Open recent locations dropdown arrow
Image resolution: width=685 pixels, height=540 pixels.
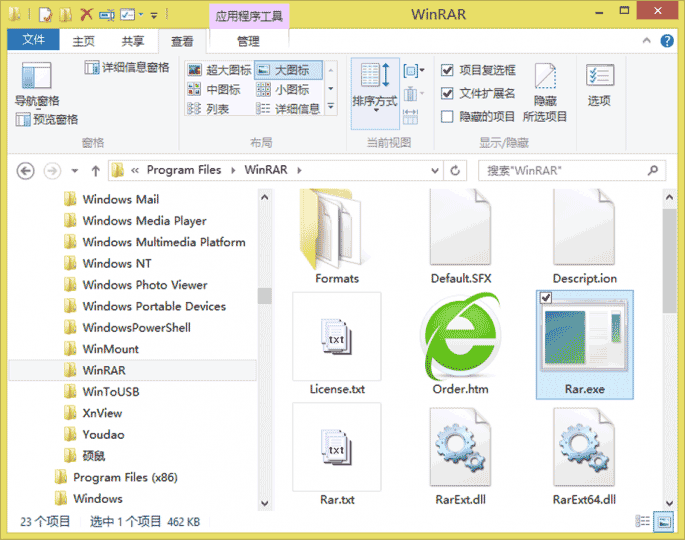75,171
